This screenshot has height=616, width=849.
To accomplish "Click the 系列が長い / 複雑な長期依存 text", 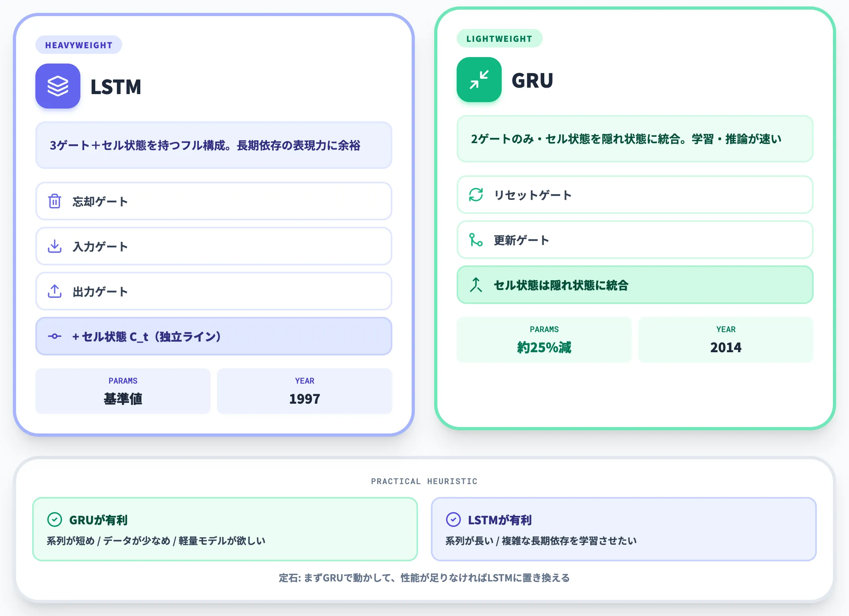I will 541,540.
